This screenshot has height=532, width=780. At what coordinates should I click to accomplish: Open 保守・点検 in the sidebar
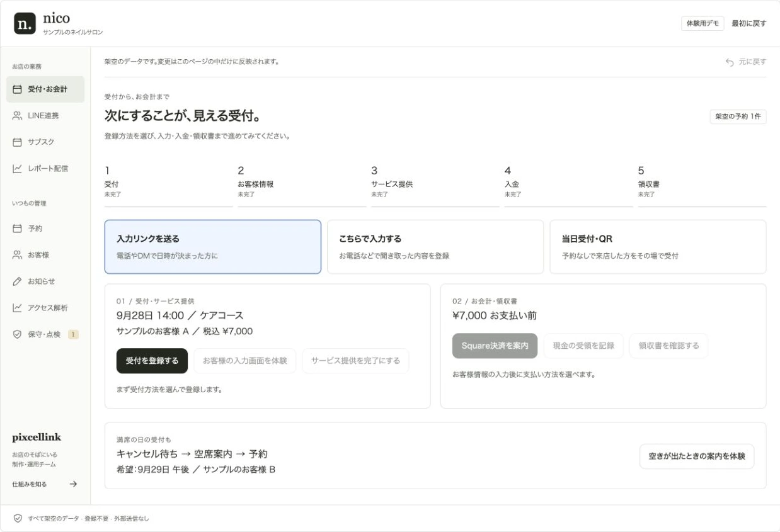pyautogui.click(x=45, y=334)
